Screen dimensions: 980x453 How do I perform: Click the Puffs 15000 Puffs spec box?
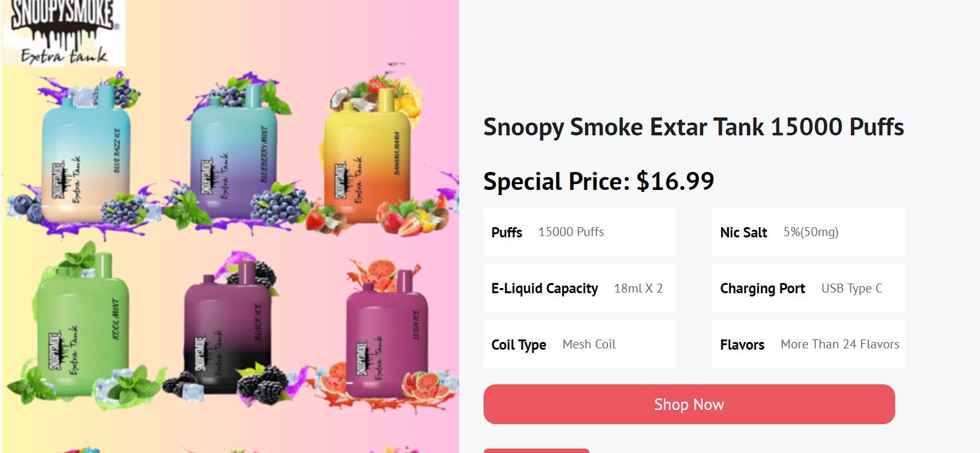point(580,232)
